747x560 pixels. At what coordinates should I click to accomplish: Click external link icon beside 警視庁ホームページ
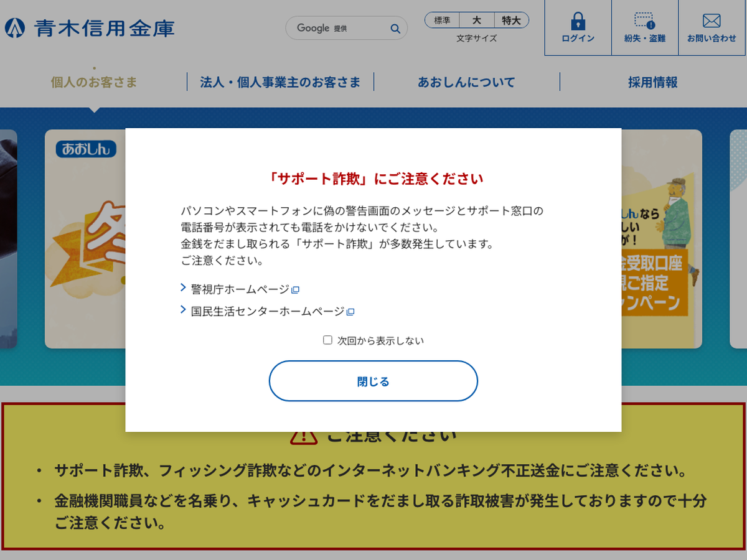[296, 290]
